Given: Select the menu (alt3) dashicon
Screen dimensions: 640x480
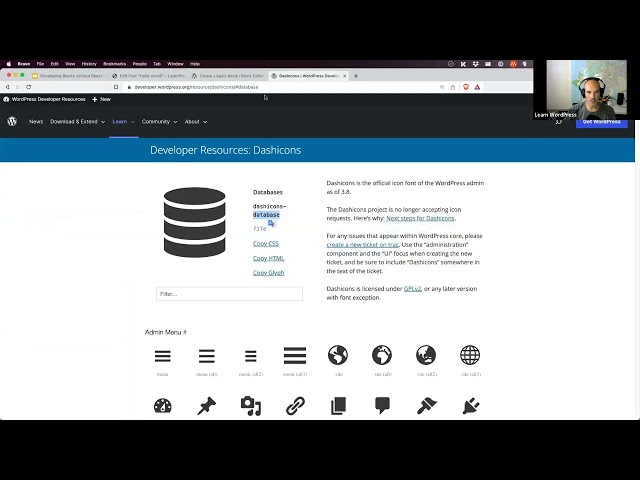Looking at the screenshot, I should coord(295,356).
